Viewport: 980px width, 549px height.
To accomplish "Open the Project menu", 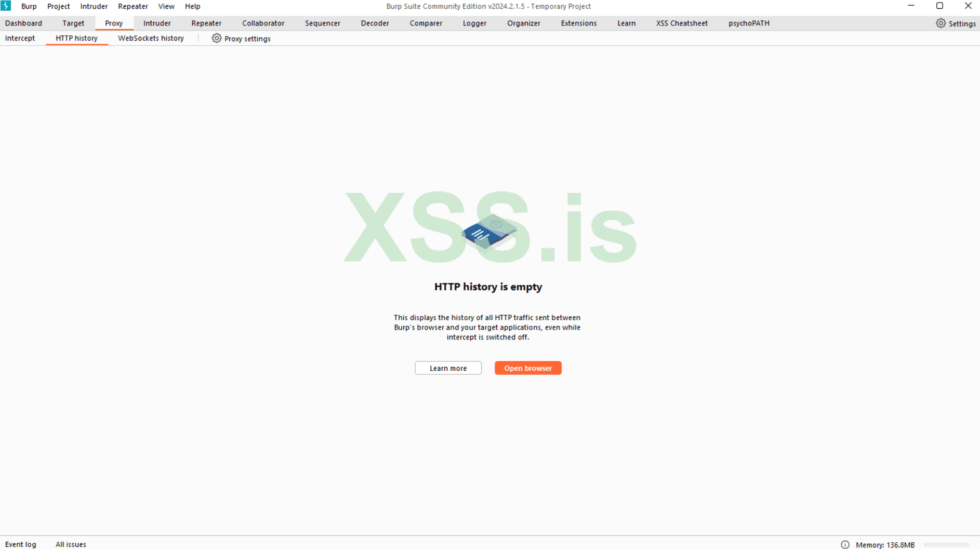I will pos(59,6).
